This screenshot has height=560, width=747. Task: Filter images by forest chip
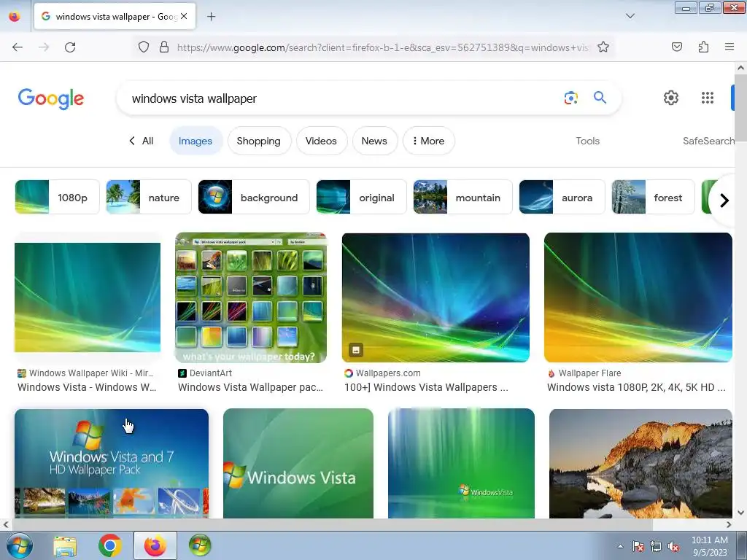point(653,197)
